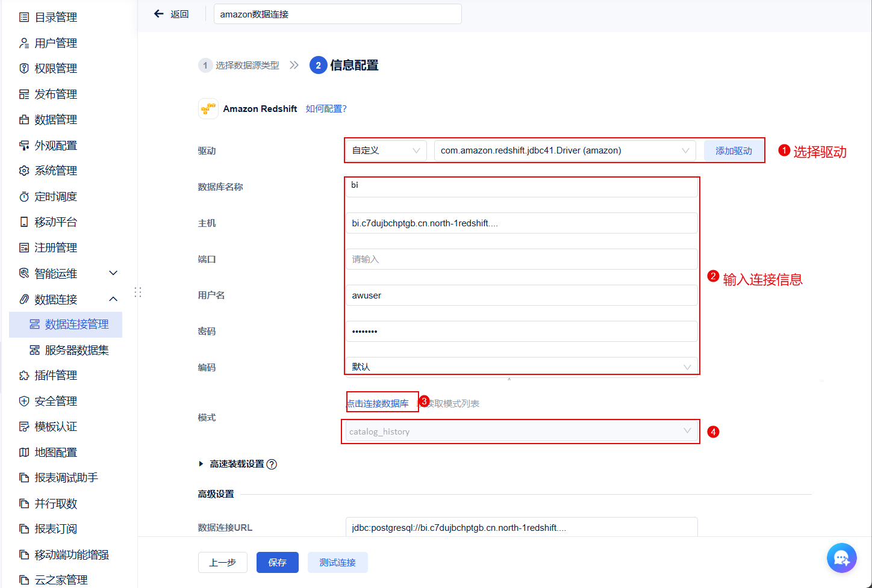Screen dimensions: 872x588
Task: Open the 如何配置? help link
Action: [x=326, y=109]
